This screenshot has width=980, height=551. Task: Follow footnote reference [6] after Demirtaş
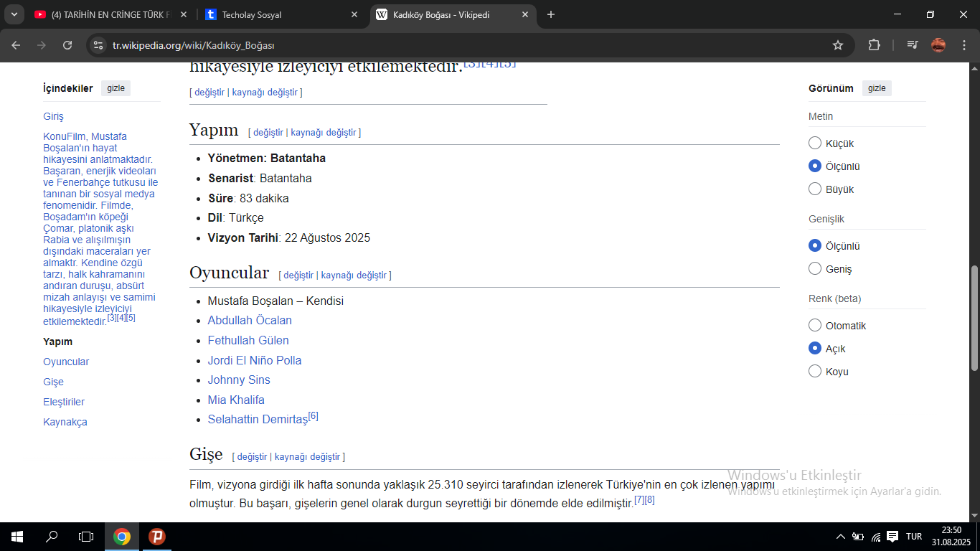coord(314,416)
